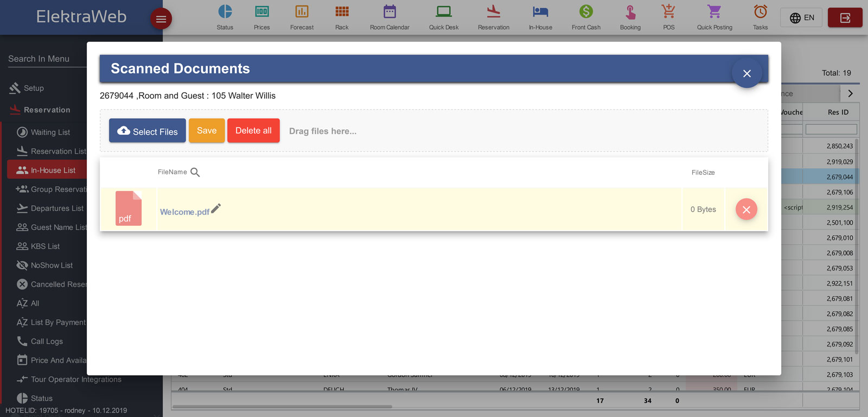Select Res ID 2,679,044 cell
This screenshot has height=417, width=868.
tap(831, 176)
